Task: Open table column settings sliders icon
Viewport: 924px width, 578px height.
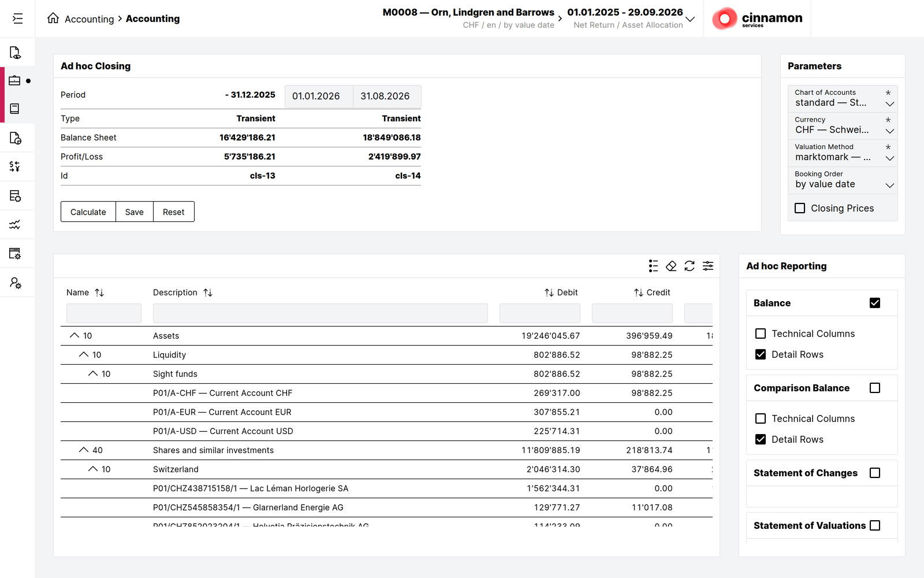Action: (708, 266)
